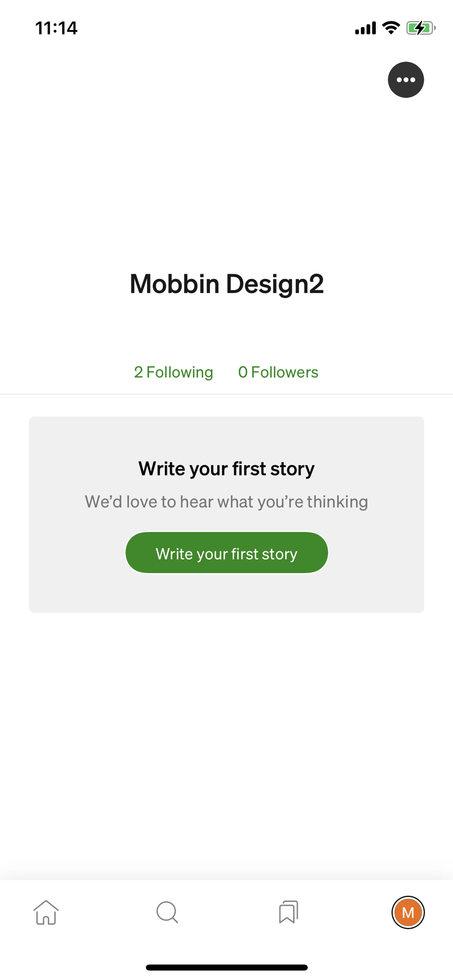Screen dimensions: 453x980
Task: Tap the cellular signal bars icon
Action: [x=365, y=28]
